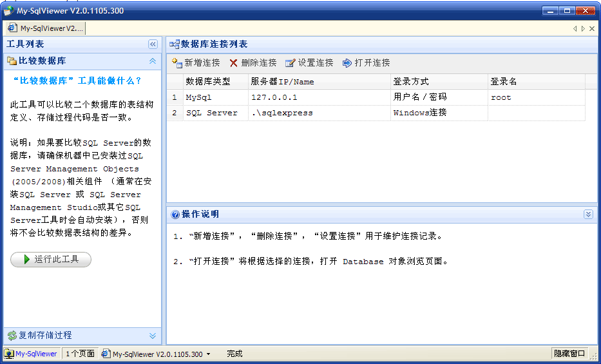Click the 1个页面 status bar item
601x364 pixels.
[x=80, y=354]
